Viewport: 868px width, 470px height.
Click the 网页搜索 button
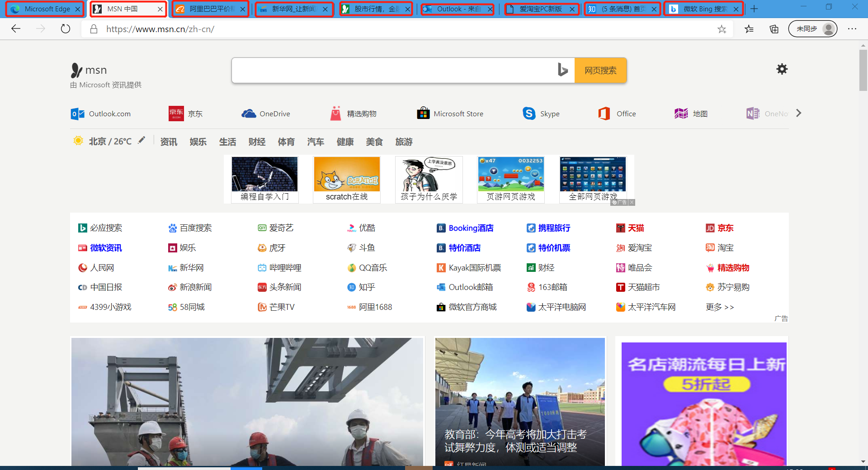pyautogui.click(x=600, y=70)
